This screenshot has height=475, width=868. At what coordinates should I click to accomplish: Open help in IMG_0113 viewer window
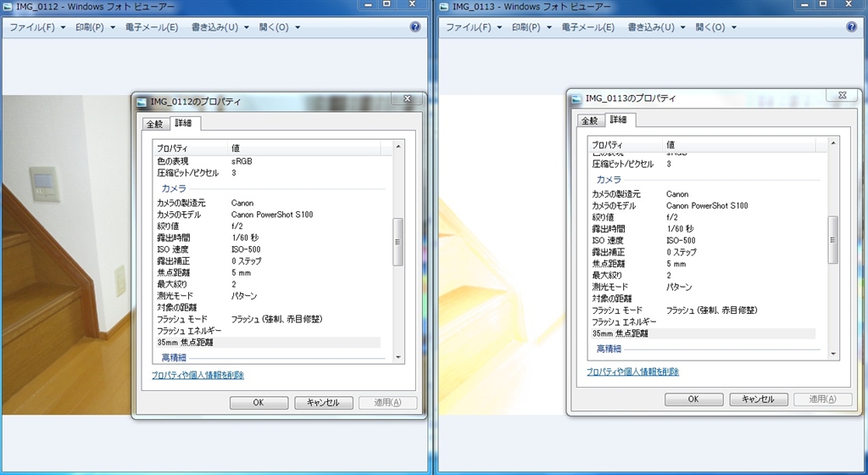click(x=851, y=26)
